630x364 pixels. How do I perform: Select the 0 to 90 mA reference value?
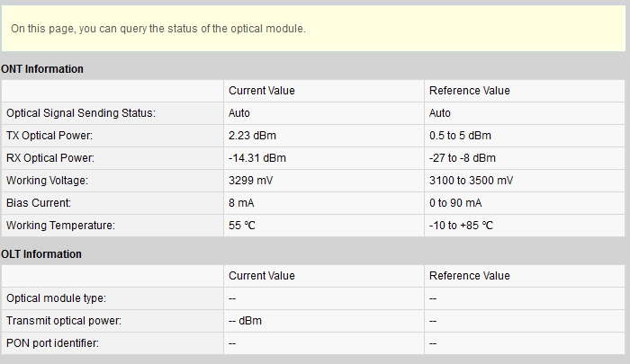(x=455, y=203)
